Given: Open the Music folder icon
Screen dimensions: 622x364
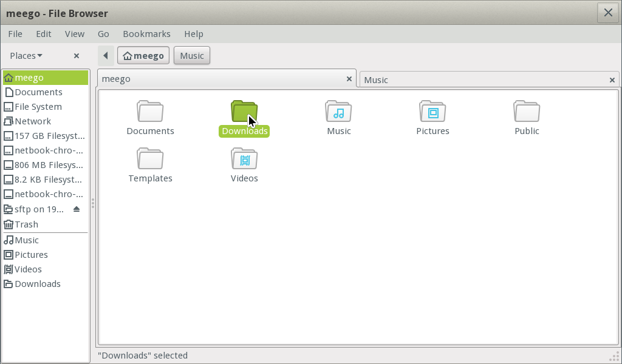Looking at the screenshot, I should (338, 111).
